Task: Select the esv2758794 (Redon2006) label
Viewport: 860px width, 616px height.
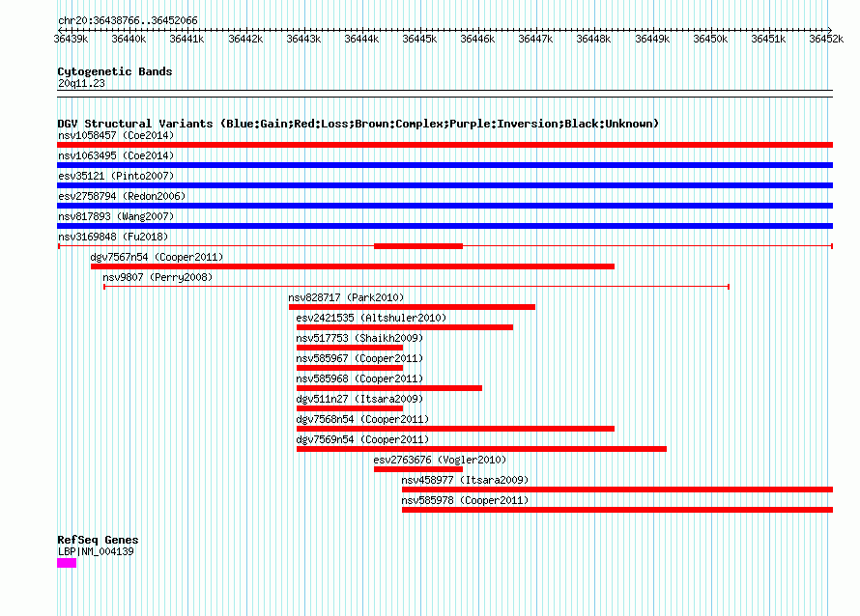Action: (122, 196)
